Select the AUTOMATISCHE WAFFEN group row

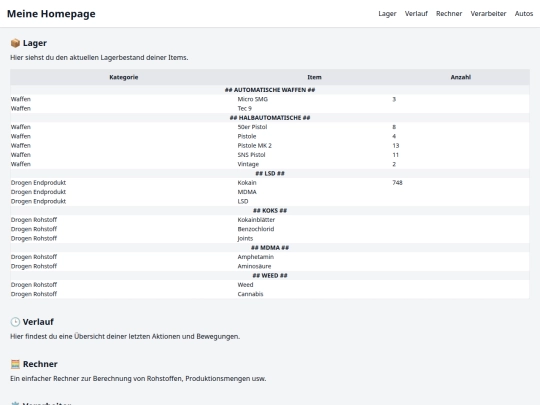tap(270, 90)
